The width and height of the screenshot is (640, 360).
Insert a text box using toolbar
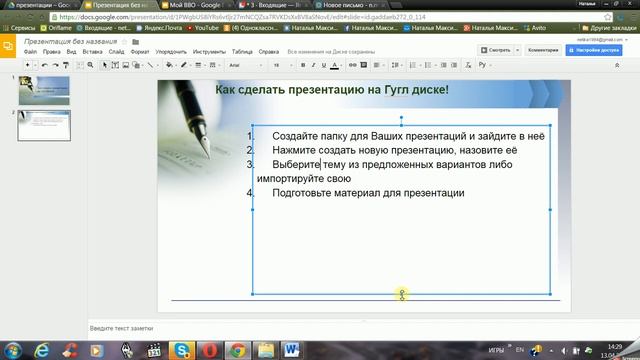click(x=115, y=65)
